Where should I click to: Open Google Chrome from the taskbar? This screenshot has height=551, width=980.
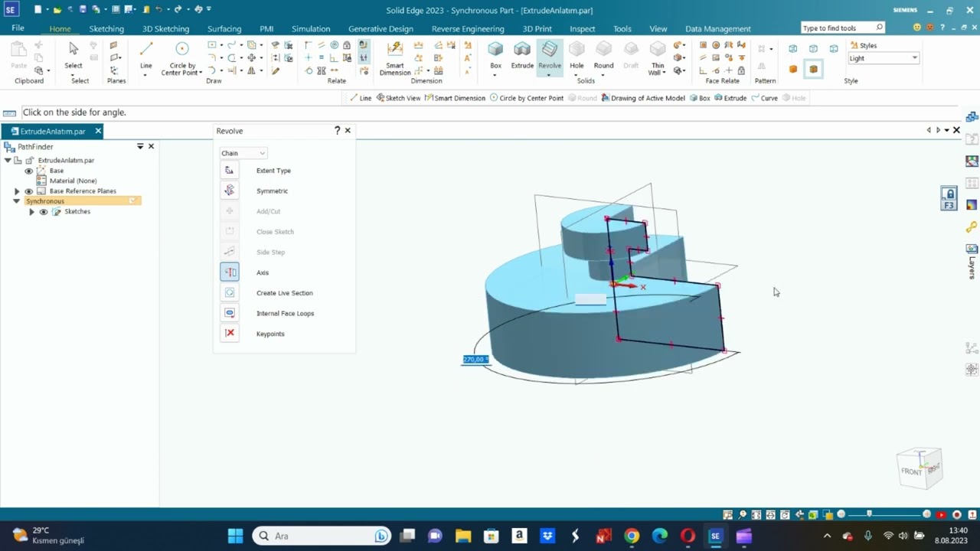tap(632, 536)
